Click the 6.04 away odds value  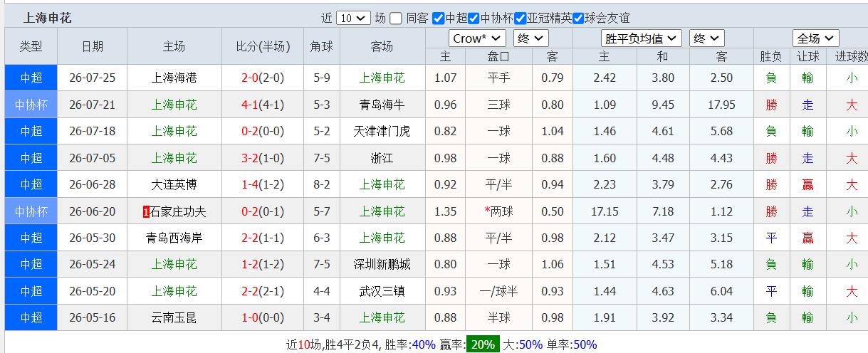click(x=721, y=291)
